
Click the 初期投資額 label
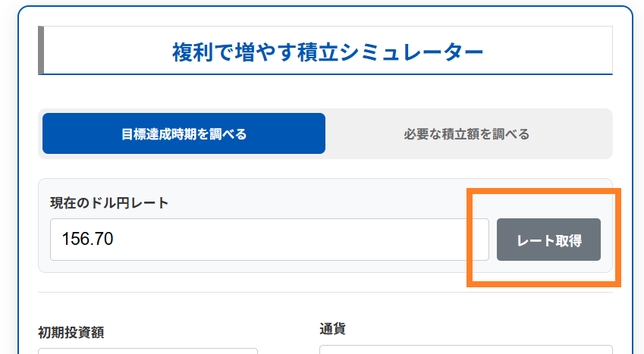pos(71,331)
